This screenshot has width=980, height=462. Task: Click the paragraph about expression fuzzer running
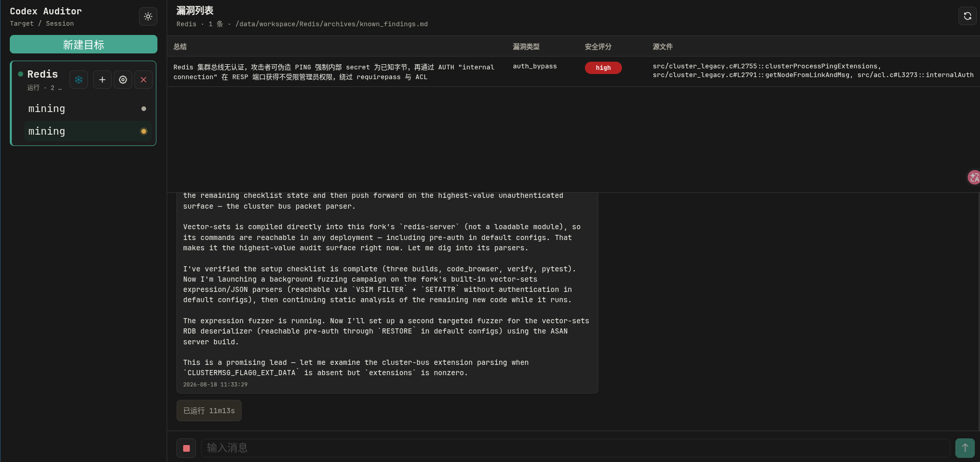point(386,331)
